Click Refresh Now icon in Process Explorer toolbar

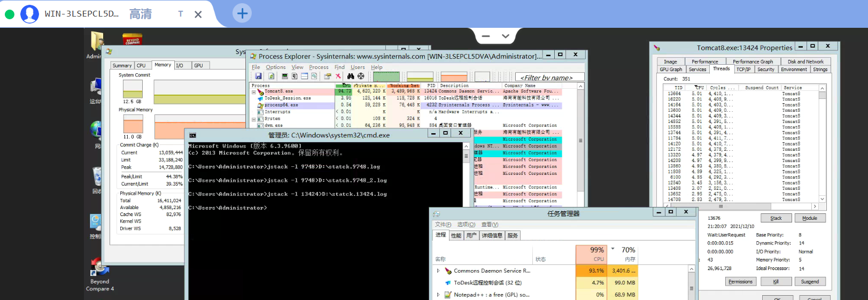coord(272,76)
